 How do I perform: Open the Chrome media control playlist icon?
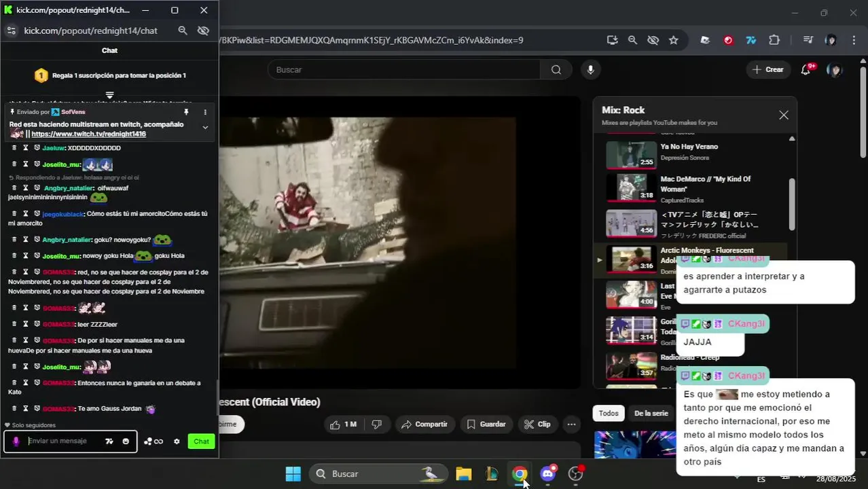tap(808, 40)
